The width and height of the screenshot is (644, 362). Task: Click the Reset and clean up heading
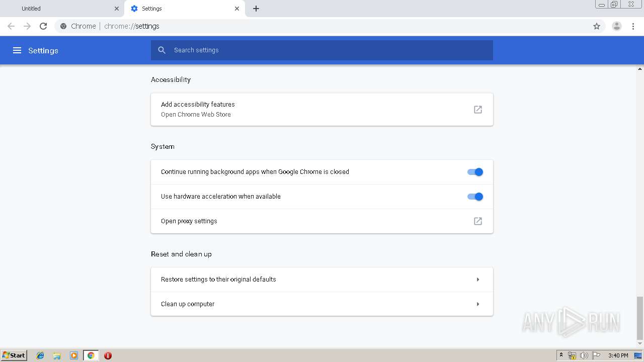tap(181, 254)
